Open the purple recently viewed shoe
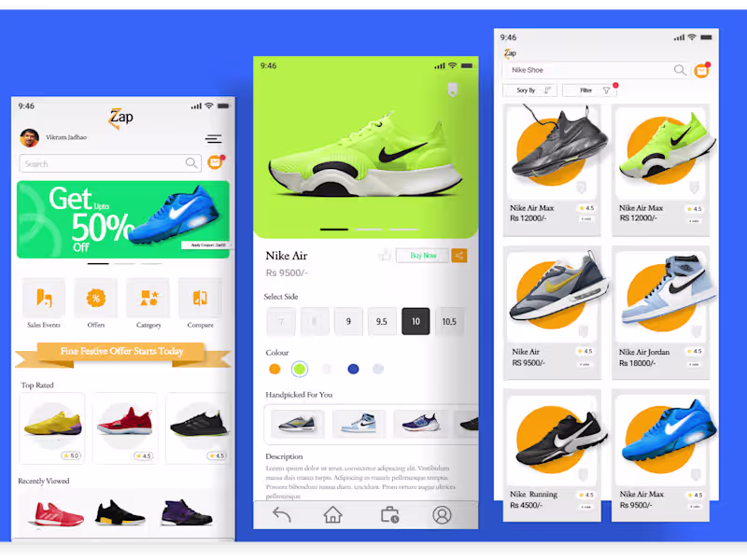Image resolution: width=747 pixels, height=560 pixels. click(x=186, y=513)
